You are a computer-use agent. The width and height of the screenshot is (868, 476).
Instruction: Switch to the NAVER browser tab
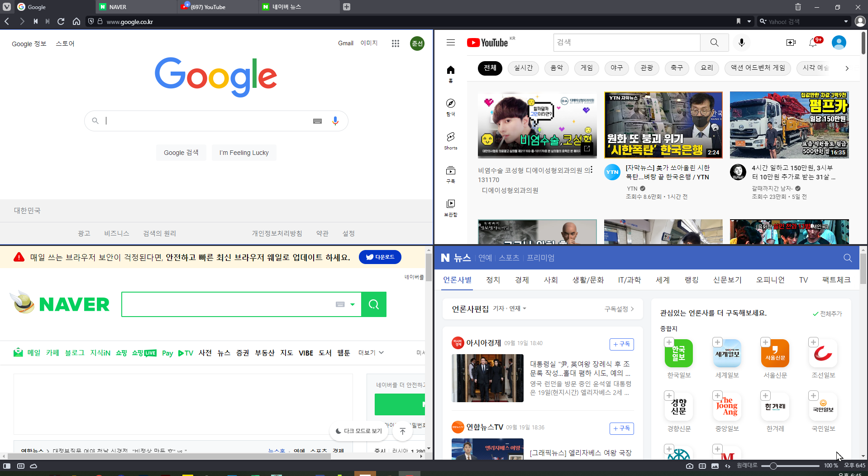tap(136, 7)
